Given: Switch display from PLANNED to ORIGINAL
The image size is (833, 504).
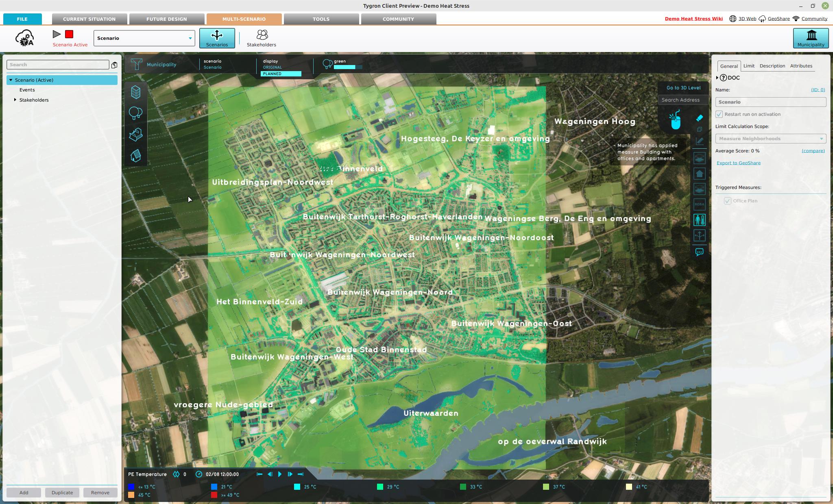Looking at the screenshot, I should pyautogui.click(x=272, y=67).
